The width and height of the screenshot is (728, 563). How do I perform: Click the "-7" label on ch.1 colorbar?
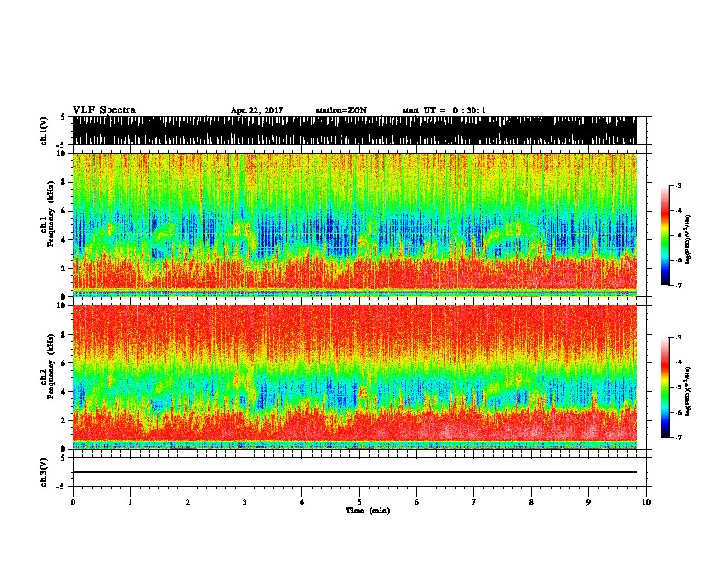[x=678, y=285]
